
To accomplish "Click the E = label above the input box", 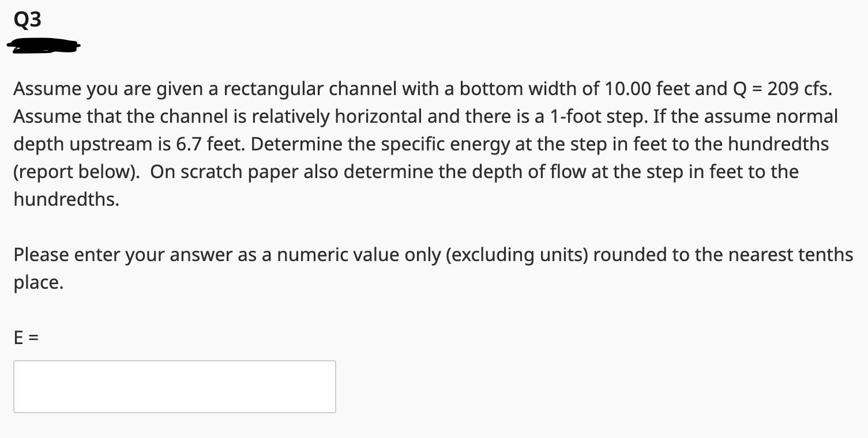I will click(25, 337).
